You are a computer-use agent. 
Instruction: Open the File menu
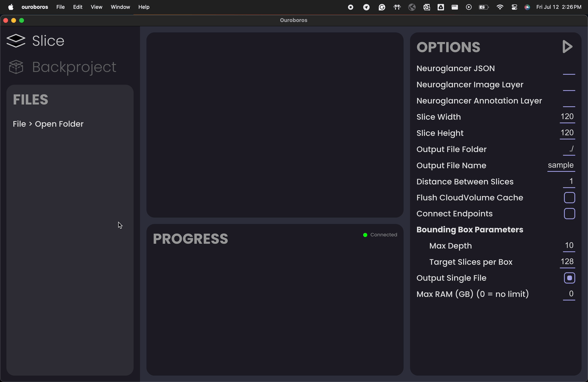[x=60, y=7]
